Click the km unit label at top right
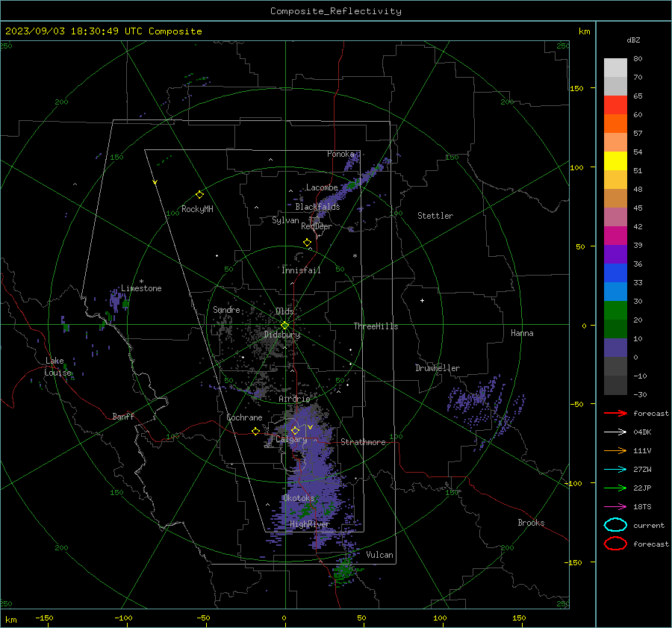 [584, 31]
